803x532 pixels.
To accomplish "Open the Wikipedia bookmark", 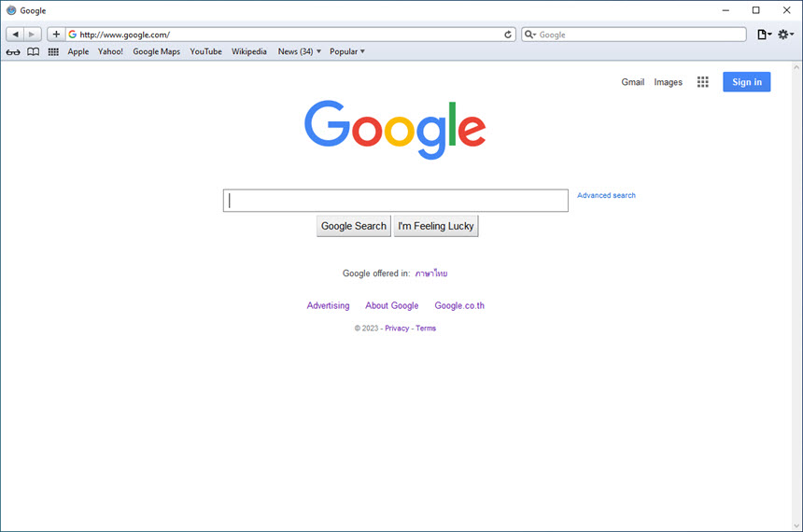I will pos(249,51).
